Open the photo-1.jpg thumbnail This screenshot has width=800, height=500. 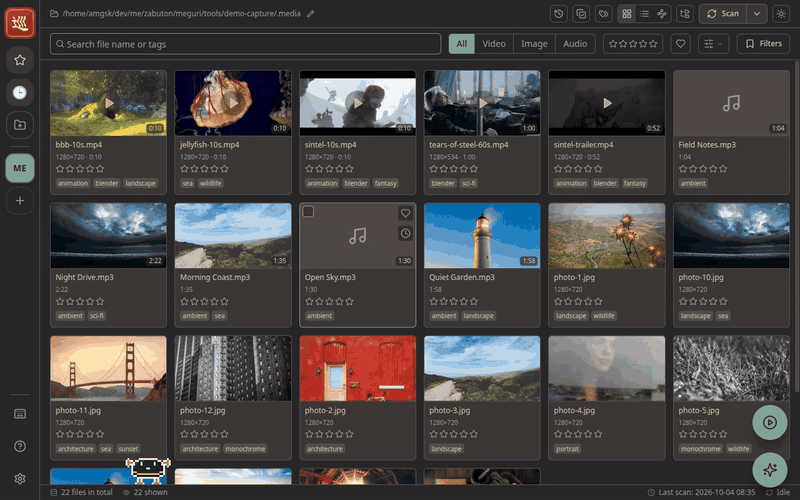pos(607,236)
